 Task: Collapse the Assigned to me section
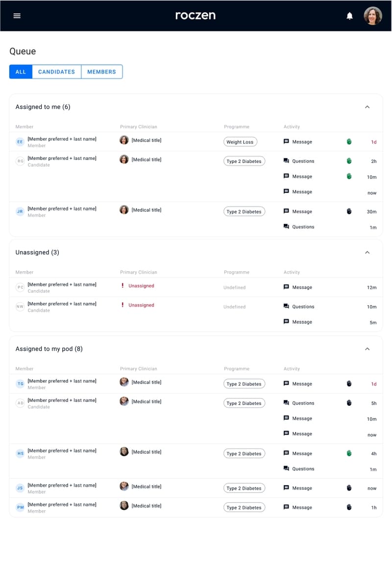click(x=367, y=107)
